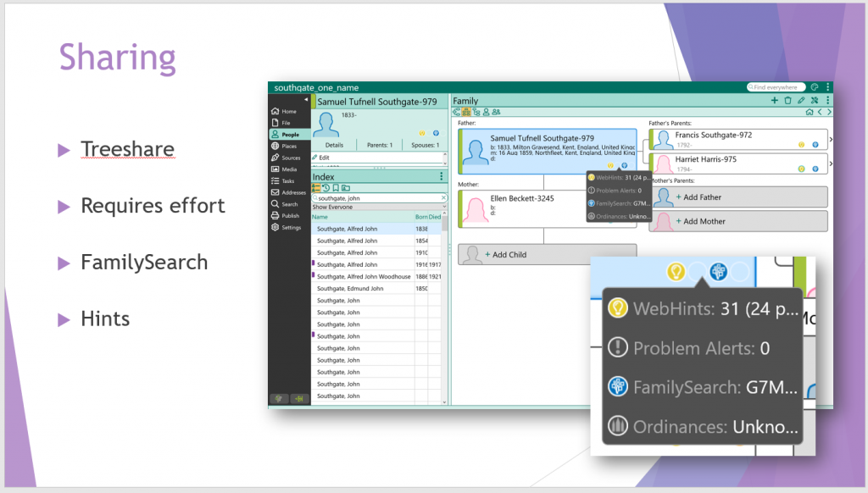
Task: Click the Find everywhere search box
Action: tap(776, 87)
